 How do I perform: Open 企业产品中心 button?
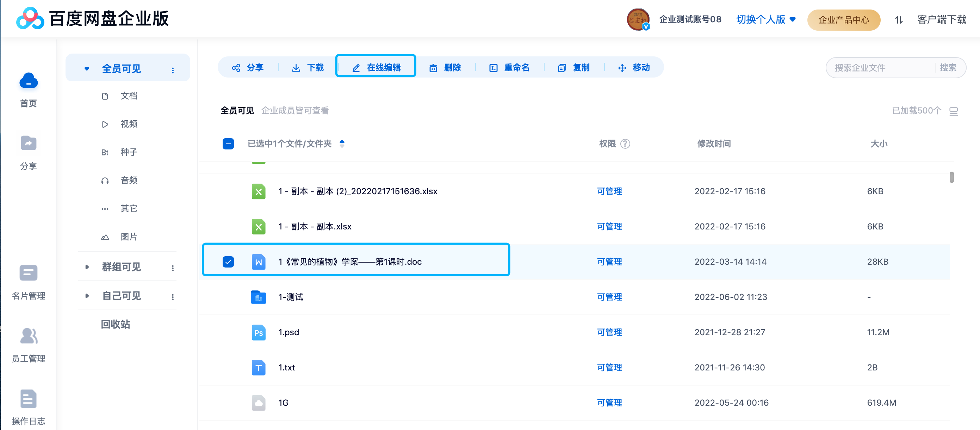click(844, 20)
